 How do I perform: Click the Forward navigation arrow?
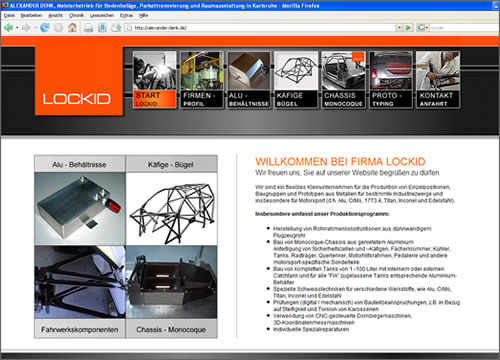[x=26, y=28]
